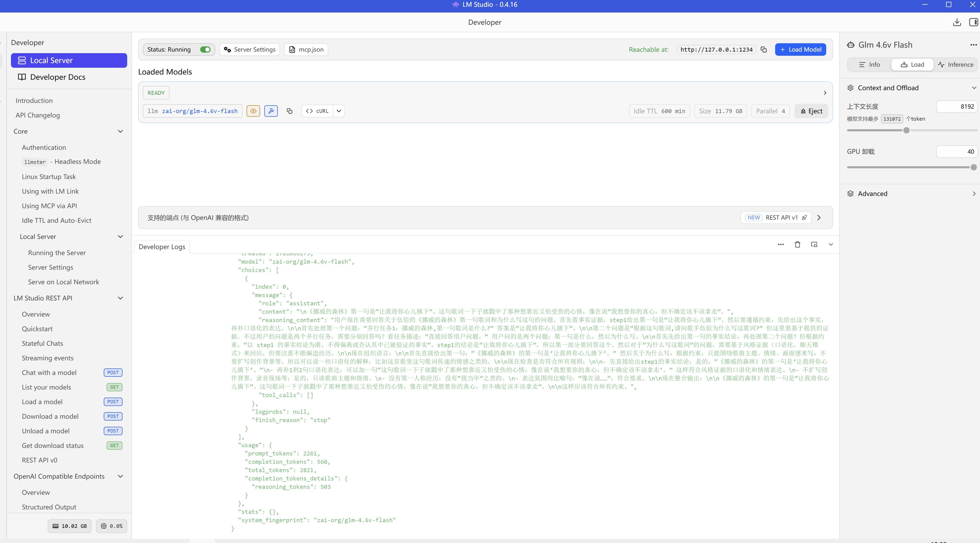
Task: Open Running the Server docs page
Action: click(x=57, y=253)
